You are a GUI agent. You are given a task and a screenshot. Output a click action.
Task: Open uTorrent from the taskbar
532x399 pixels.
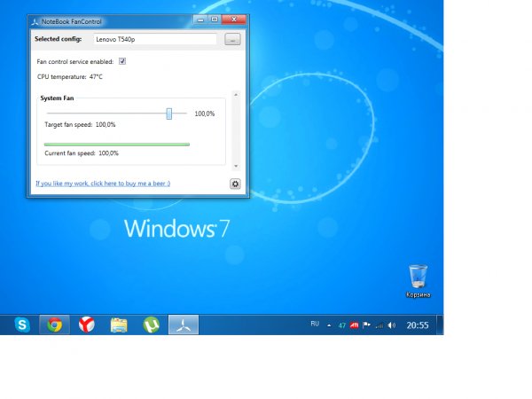click(151, 325)
